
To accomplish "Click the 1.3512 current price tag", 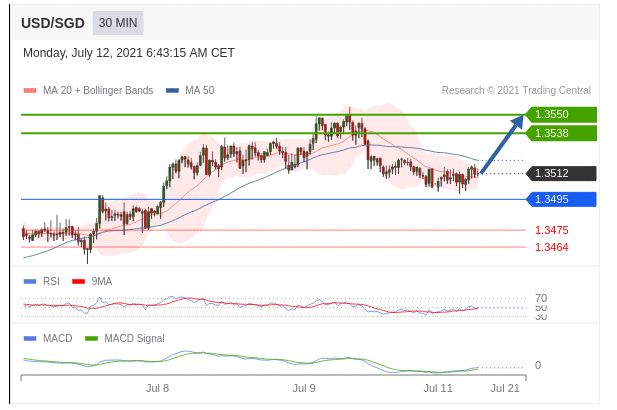I will coord(561,173).
